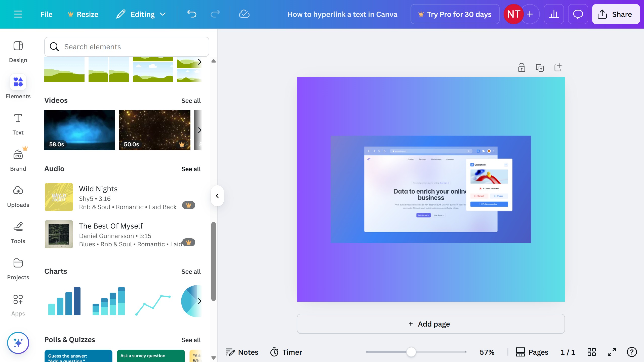This screenshot has height=362, width=644.
Task: Click the Add page button
Action: point(431,324)
